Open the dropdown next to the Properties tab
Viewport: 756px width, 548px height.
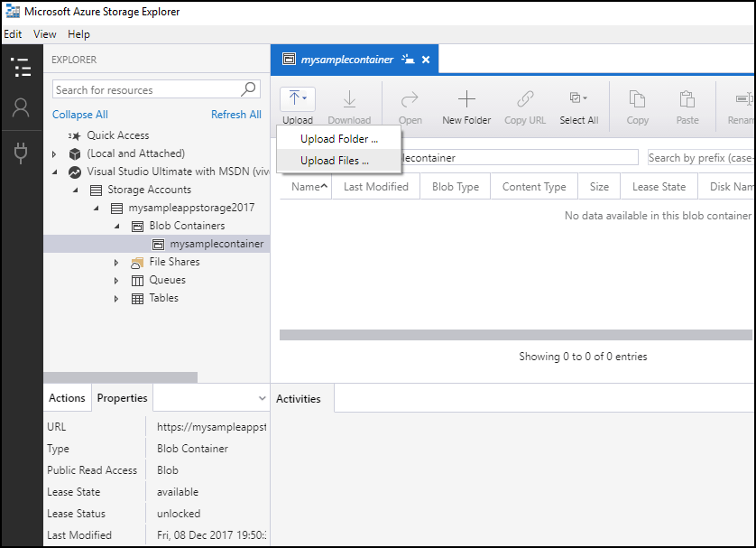tap(262, 397)
